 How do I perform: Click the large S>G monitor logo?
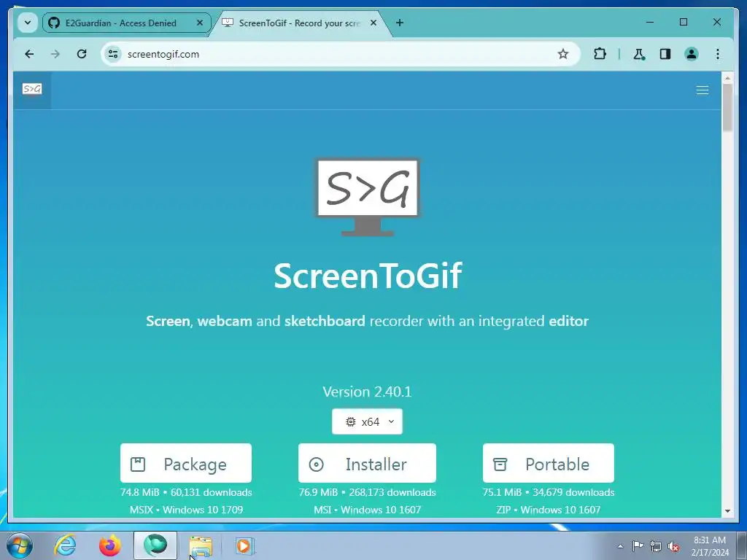click(x=368, y=197)
